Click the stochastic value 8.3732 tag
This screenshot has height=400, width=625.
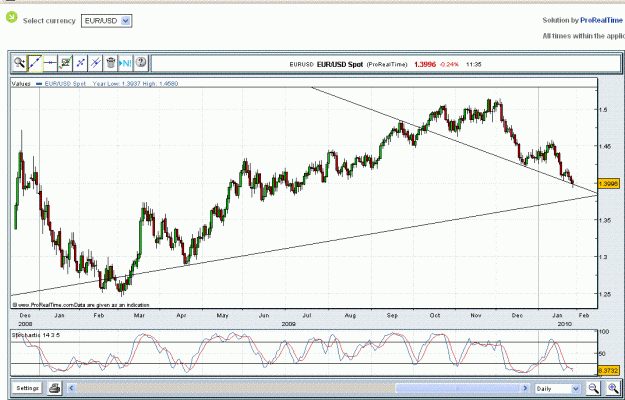(609, 371)
